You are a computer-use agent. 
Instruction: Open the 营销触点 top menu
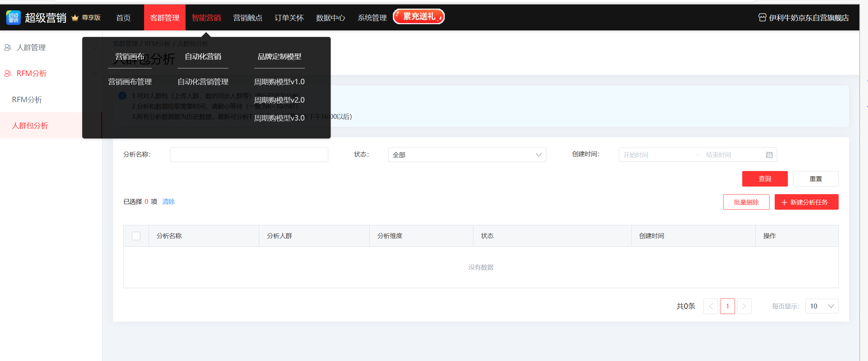248,18
